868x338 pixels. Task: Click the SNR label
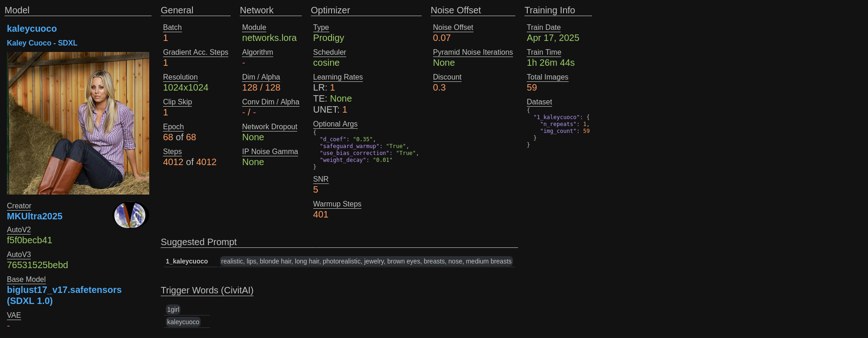click(321, 179)
